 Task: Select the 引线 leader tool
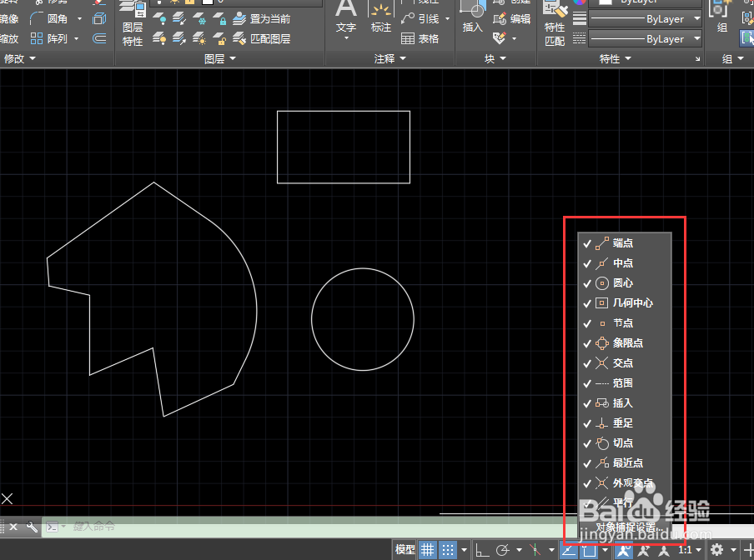click(x=420, y=18)
